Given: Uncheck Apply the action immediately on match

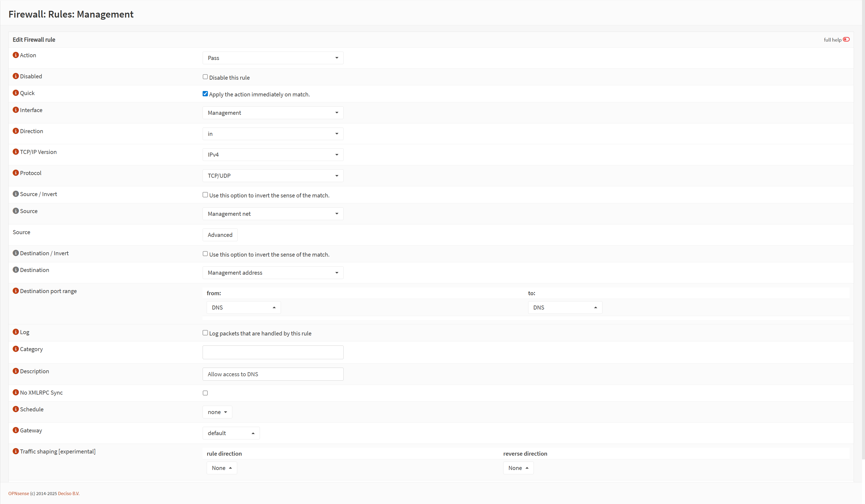Looking at the screenshot, I should [205, 94].
